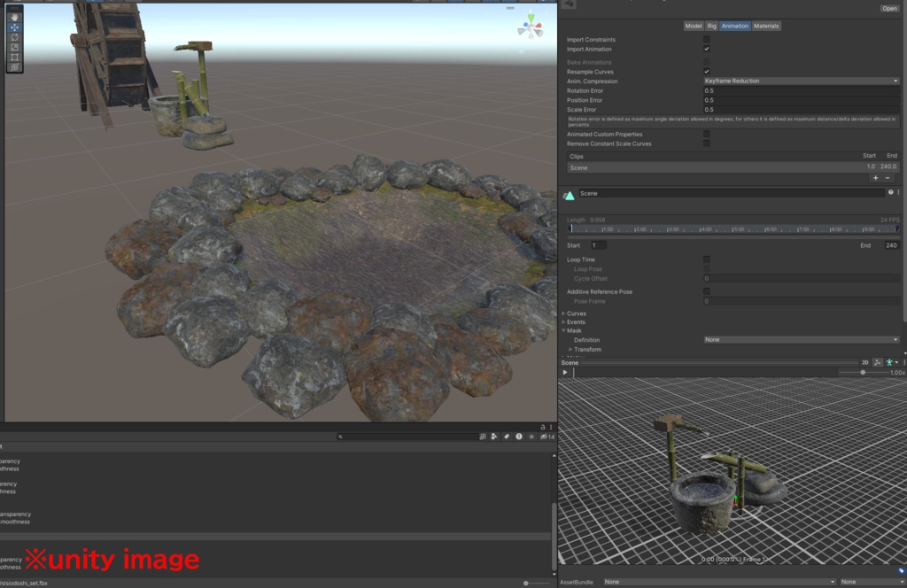Click the scene orientation gizmo

pos(531,27)
